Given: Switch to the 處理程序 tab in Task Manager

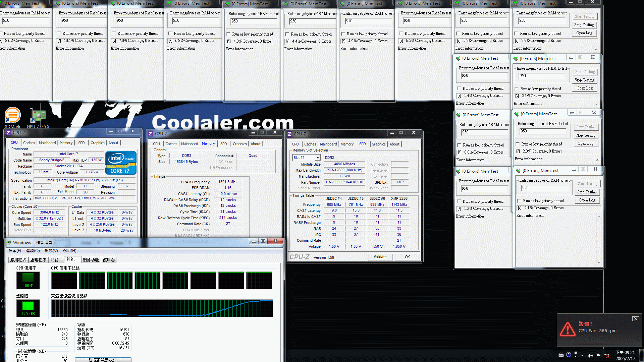Looking at the screenshot, I should click(38, 260).
